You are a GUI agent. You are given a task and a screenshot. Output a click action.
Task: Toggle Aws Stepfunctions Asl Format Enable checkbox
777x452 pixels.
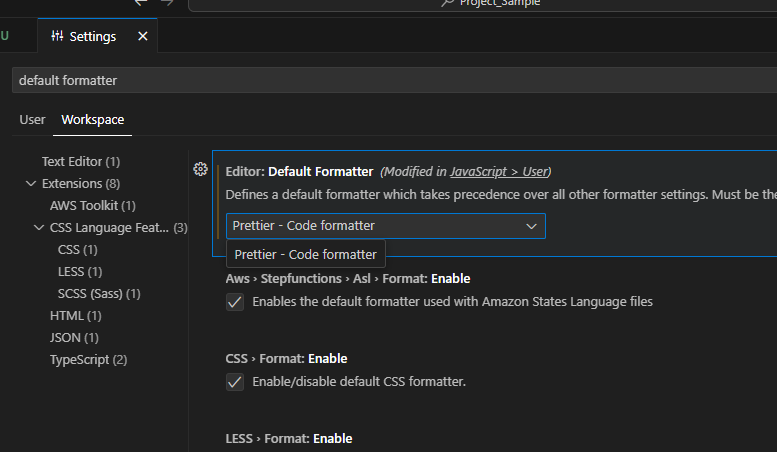[235, 302]
